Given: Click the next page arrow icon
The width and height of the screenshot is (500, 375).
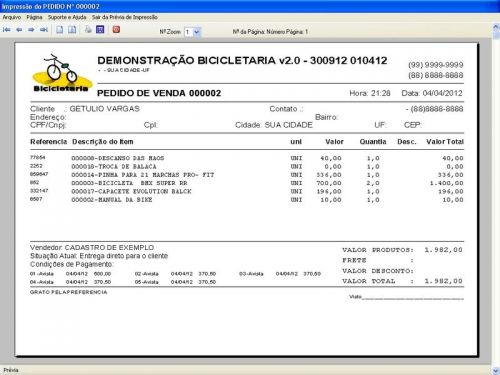Looking at the screenshot, I should (31, 30).
